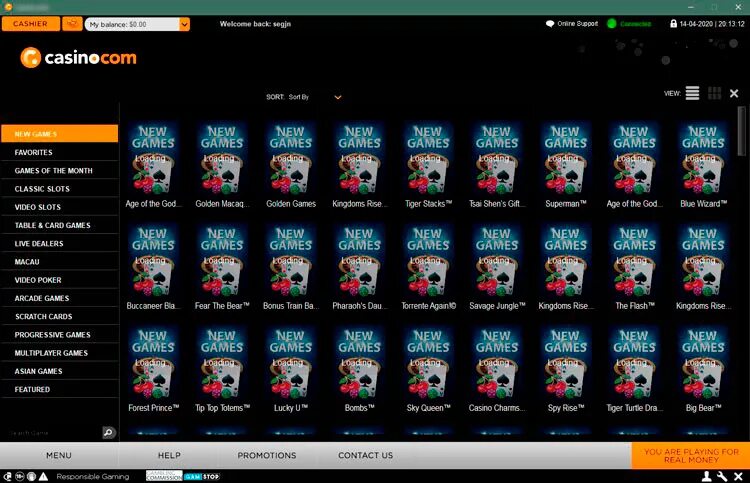Open Forest Prince game
The image size is (750, 483).
tap(153, 363)
